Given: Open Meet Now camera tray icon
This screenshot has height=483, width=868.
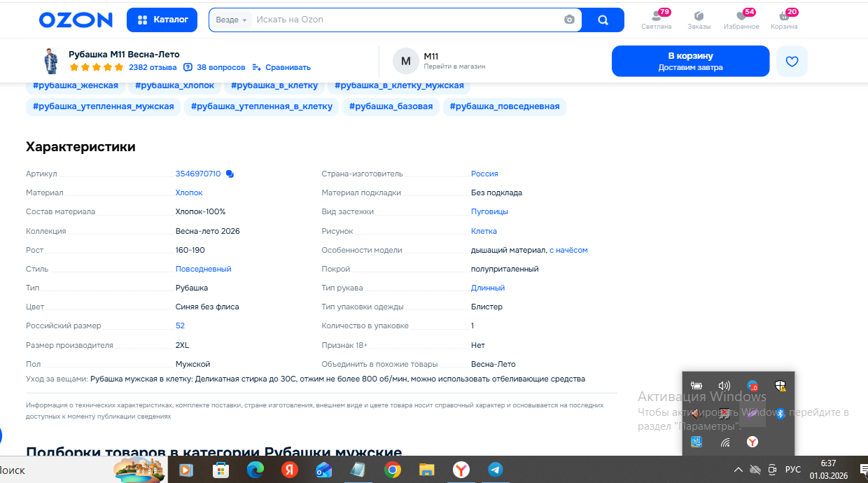Looking at the screenshot, I should coord(773,470).
